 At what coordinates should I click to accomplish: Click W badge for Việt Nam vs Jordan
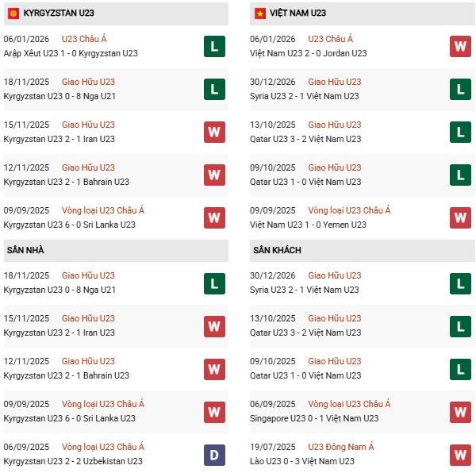point(460,46)
